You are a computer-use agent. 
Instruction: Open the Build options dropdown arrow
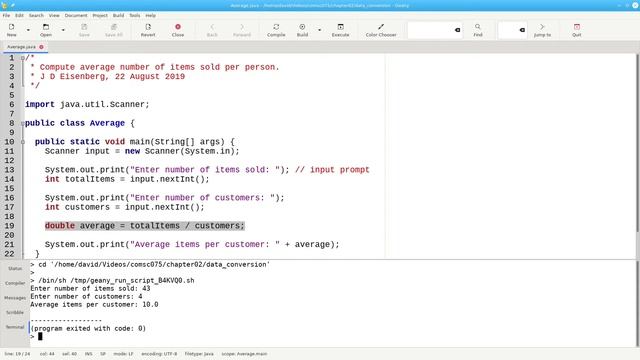coord(319,30)
